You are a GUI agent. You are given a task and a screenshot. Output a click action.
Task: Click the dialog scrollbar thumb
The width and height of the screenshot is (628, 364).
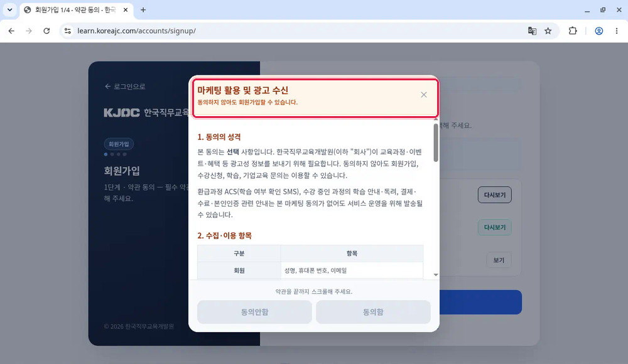coord(436,142)
